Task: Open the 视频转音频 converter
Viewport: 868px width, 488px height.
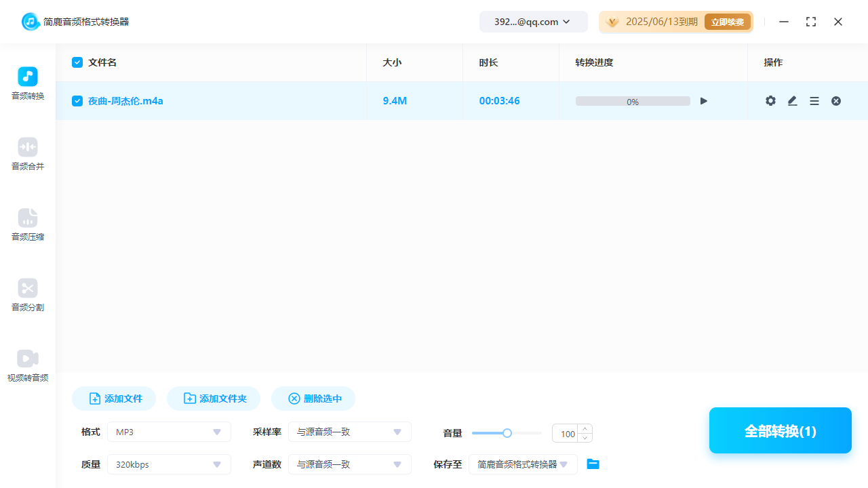Action: pos(27,366)
